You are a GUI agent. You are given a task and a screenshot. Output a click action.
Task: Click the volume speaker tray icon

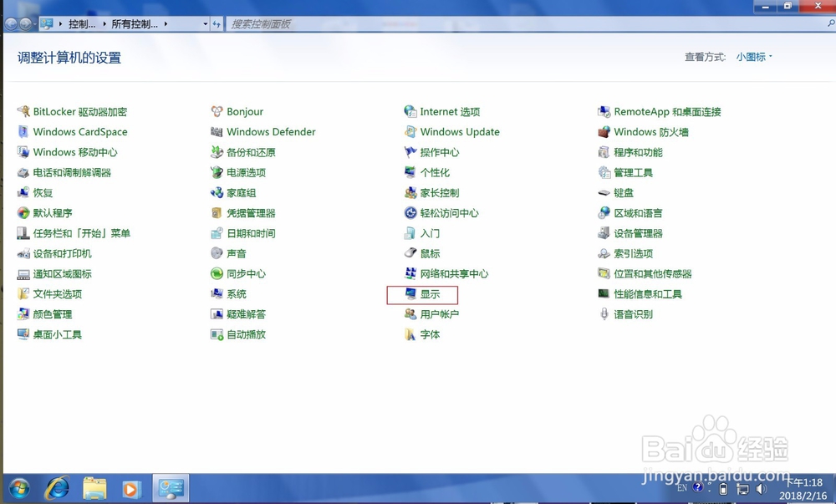point(761,489)
